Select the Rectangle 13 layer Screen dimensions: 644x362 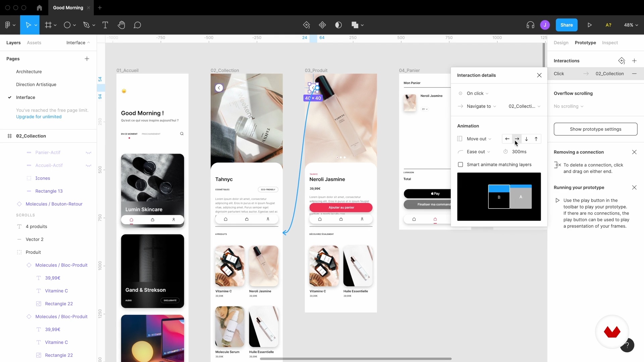(x=49, y=191)
